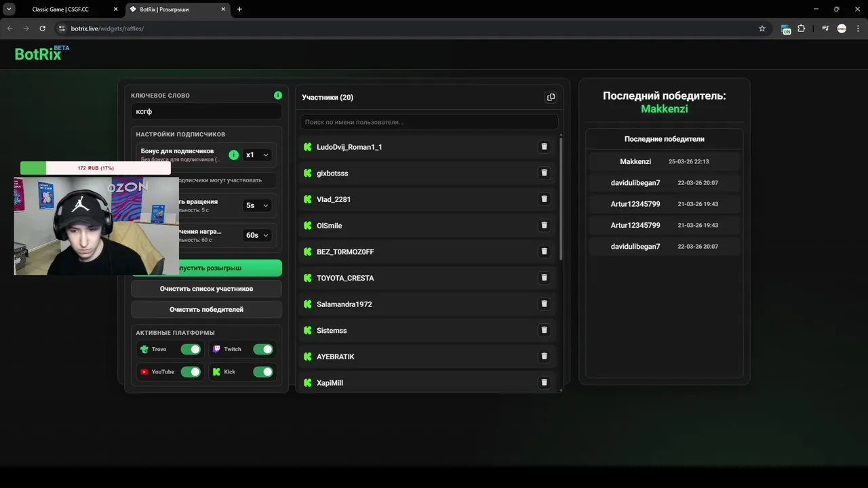The image size is (868, 488).
Task: Click the Участники (20) heading
Action: point(328,98)
